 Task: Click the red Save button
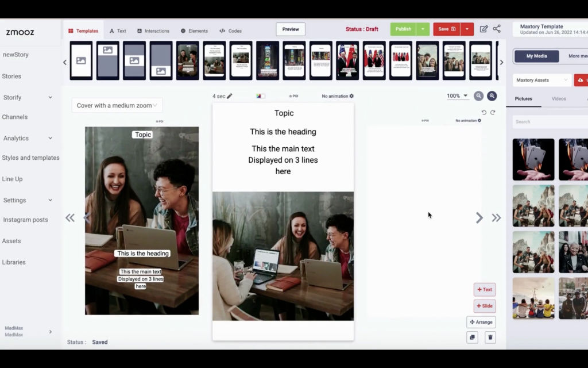tap(447, 29)
